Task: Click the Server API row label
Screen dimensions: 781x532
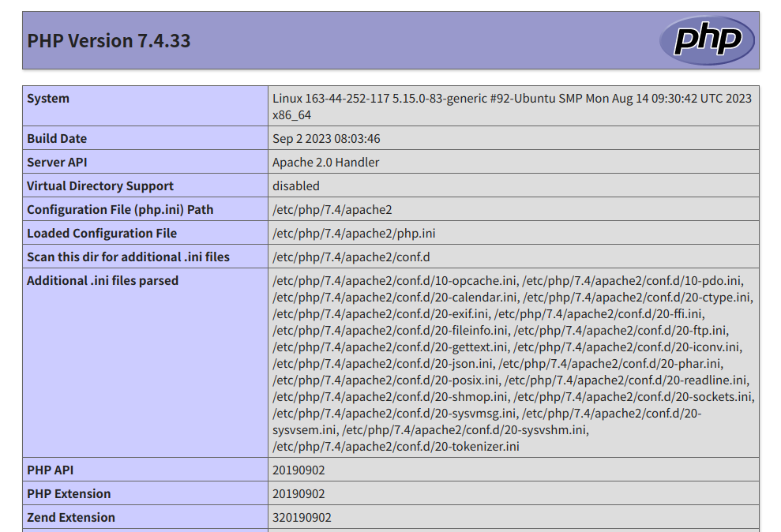Action: coord(56,162)
